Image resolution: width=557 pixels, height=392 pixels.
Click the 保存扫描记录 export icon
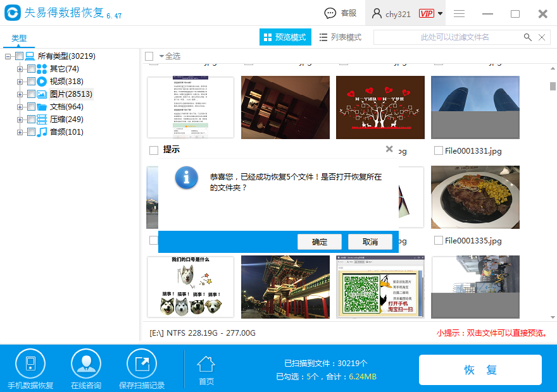[142, 364]
